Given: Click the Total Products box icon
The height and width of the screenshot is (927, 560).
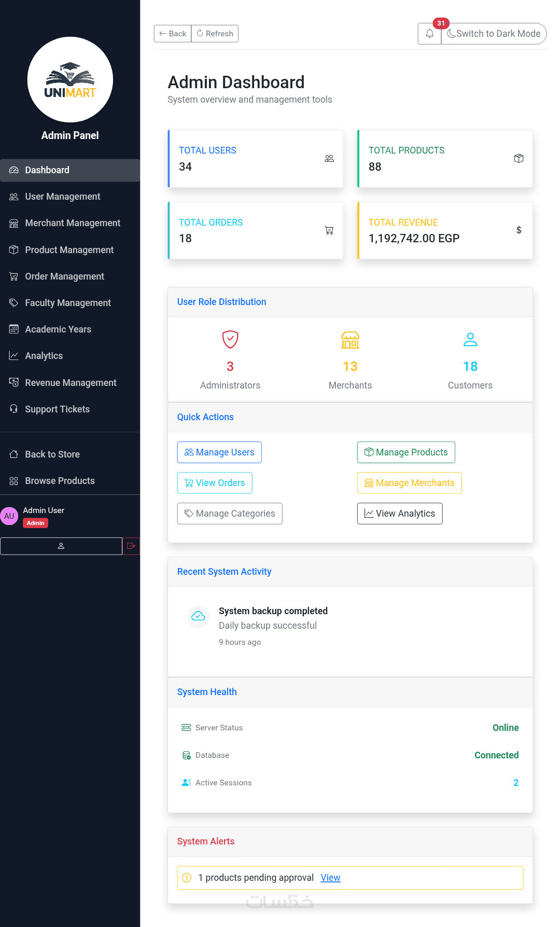Looking at the screenshot, I should pos(519,158).
